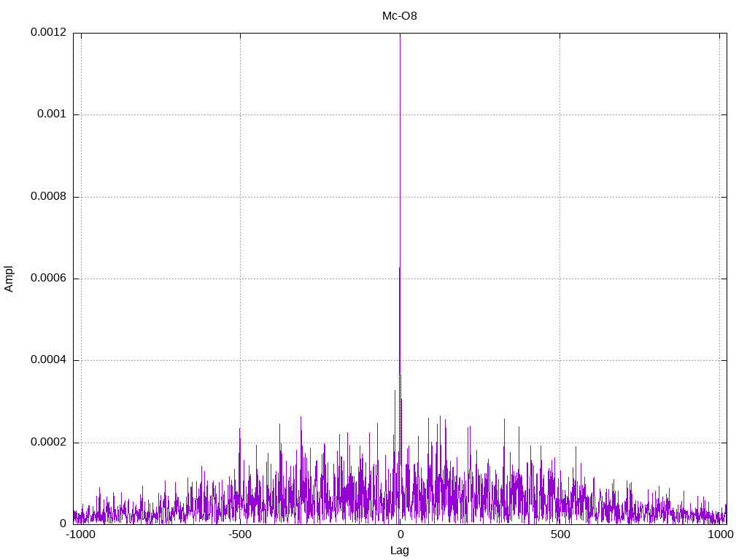Select the 0.001 y-axis tick label
The height and width of the screenshot is (560, 747).
[52, 114]
